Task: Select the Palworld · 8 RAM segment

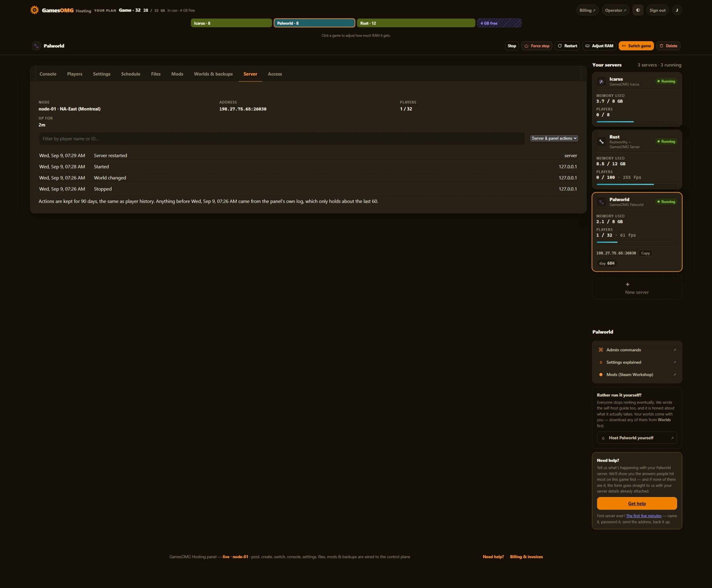Action: click(x=314, y=23)
